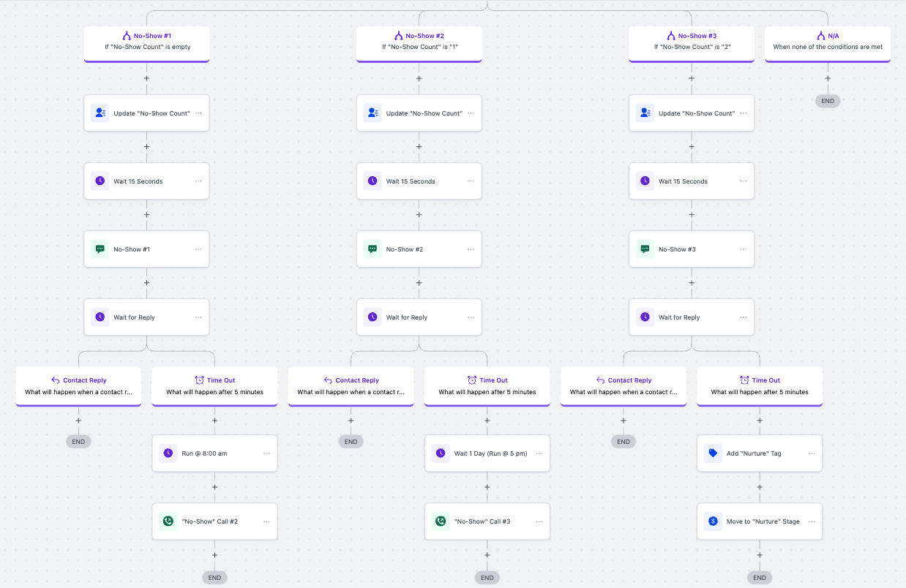This screenshot has height=588, width=906.
Task: Open three-dot menu on Add "Nurture" Tag
Action: click(x=812, y=453)
